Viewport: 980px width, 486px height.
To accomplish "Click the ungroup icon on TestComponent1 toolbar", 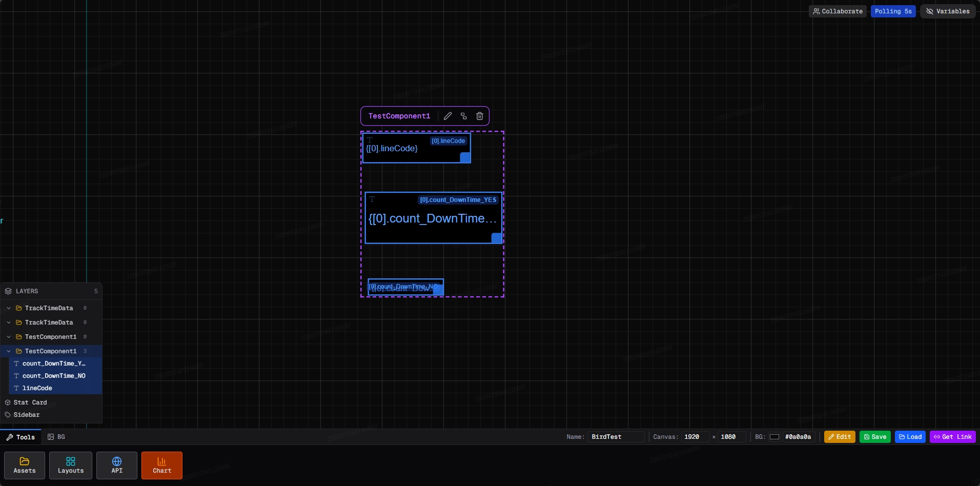I will click(x=463, y=116).
